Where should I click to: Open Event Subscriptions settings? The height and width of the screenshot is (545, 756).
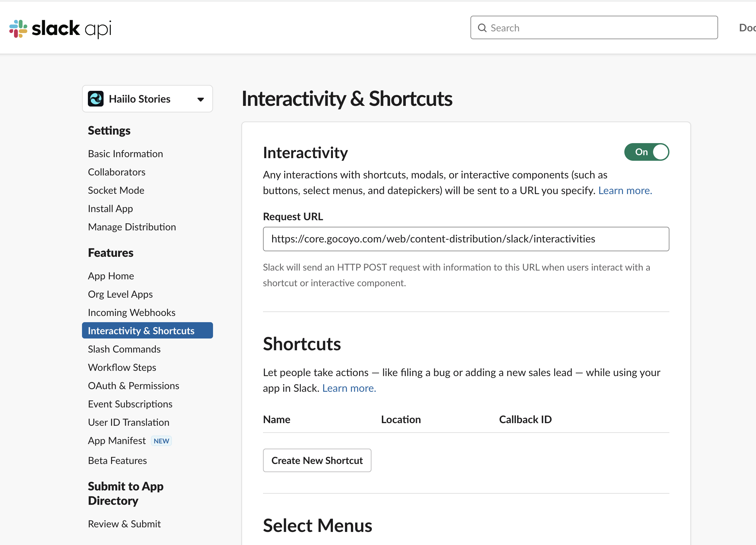130,404
